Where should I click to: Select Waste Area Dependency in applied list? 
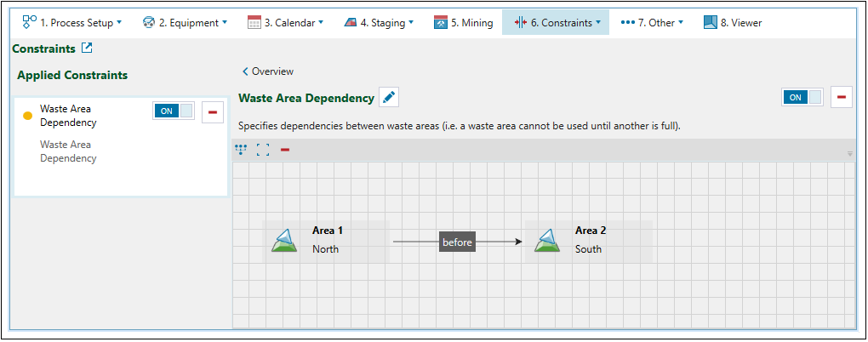tap(121, 146)
